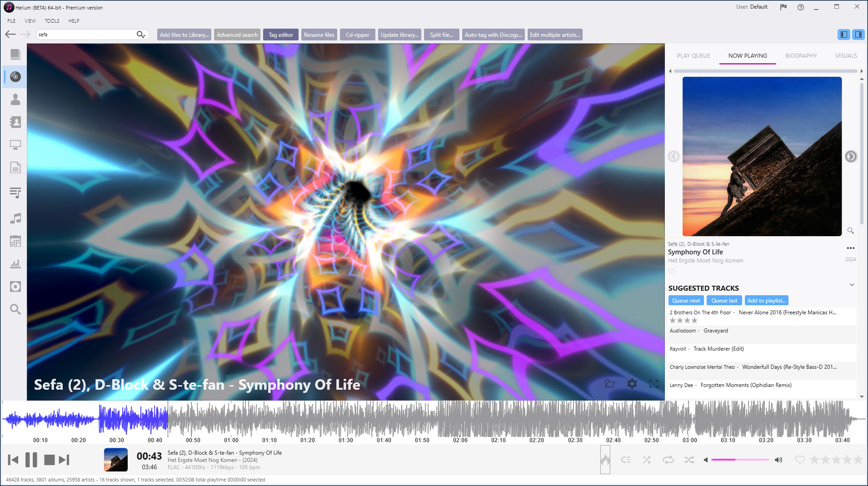The width and height of the screenshot is (868, 486).
Task: Click the Queue next button
Action: pos(686,300)
